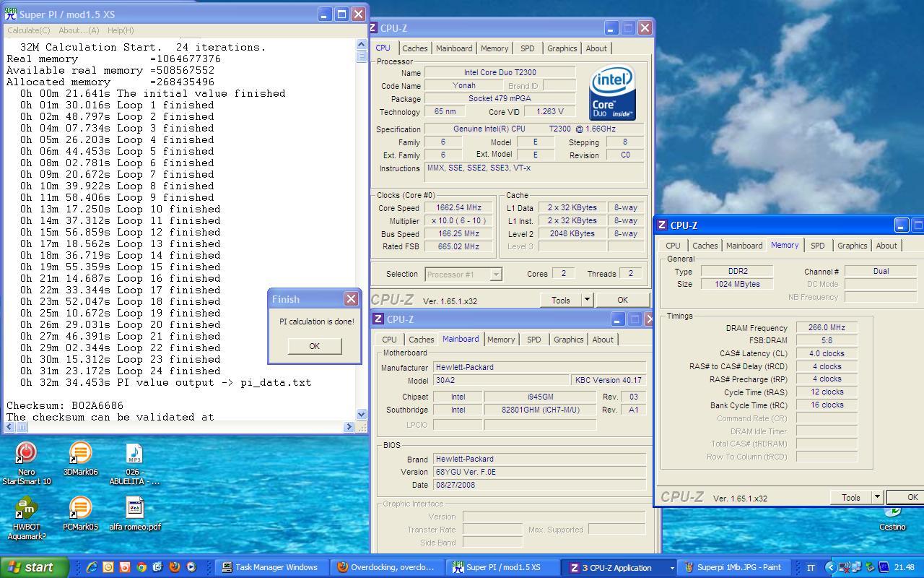Click the Southbridge 82801GHM (ICH7-M/U) field
The image size is (924, 578).
pyautogui.click(x=541, y=410)
